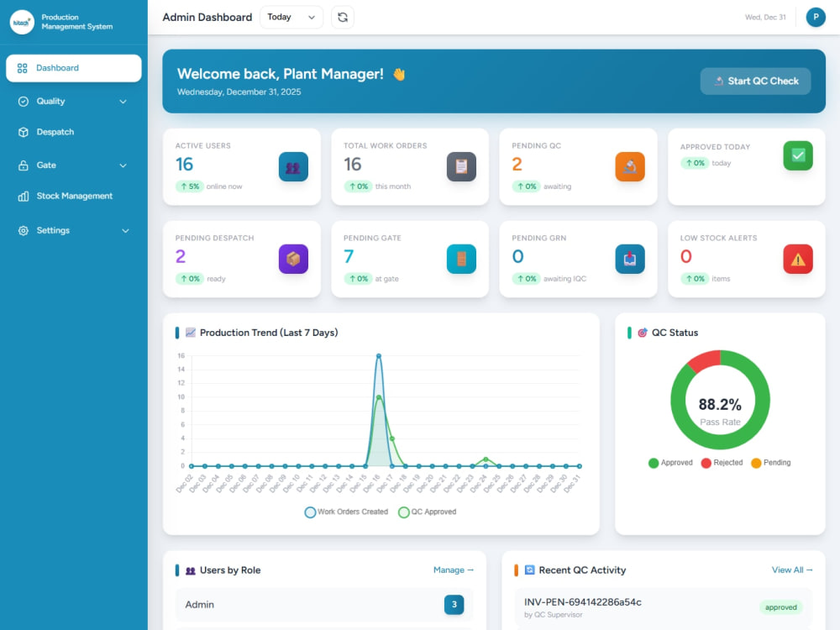Screen dimensions: 840x630
Task: Click the Wed, Dec 31 date text
Action: [x=765, y=17]
